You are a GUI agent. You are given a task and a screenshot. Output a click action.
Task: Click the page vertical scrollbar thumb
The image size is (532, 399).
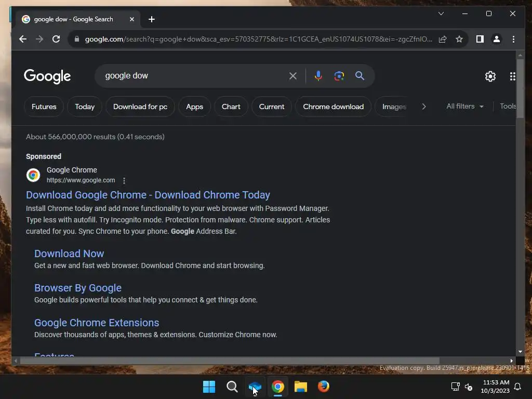pos(520,88)
